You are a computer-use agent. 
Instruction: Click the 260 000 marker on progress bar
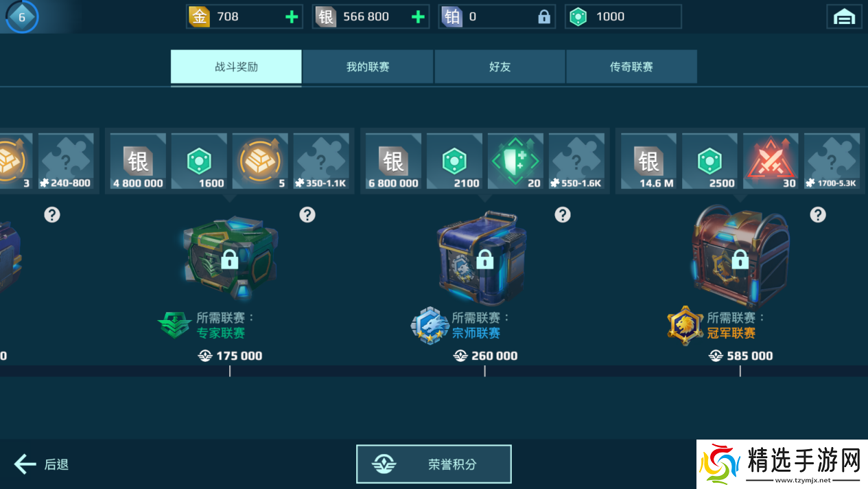486,356
